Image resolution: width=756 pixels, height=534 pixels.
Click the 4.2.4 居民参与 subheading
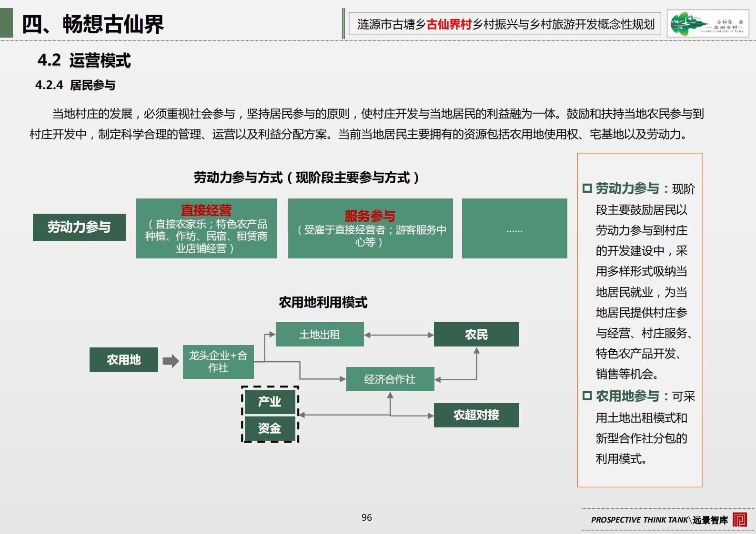(75, 85)
